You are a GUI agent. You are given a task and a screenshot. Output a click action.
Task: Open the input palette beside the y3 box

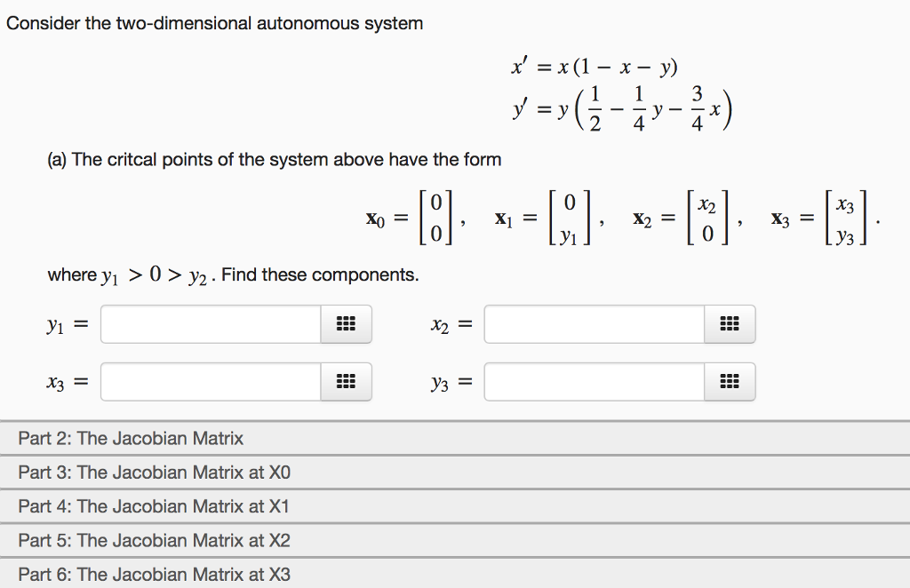point(729,381)
